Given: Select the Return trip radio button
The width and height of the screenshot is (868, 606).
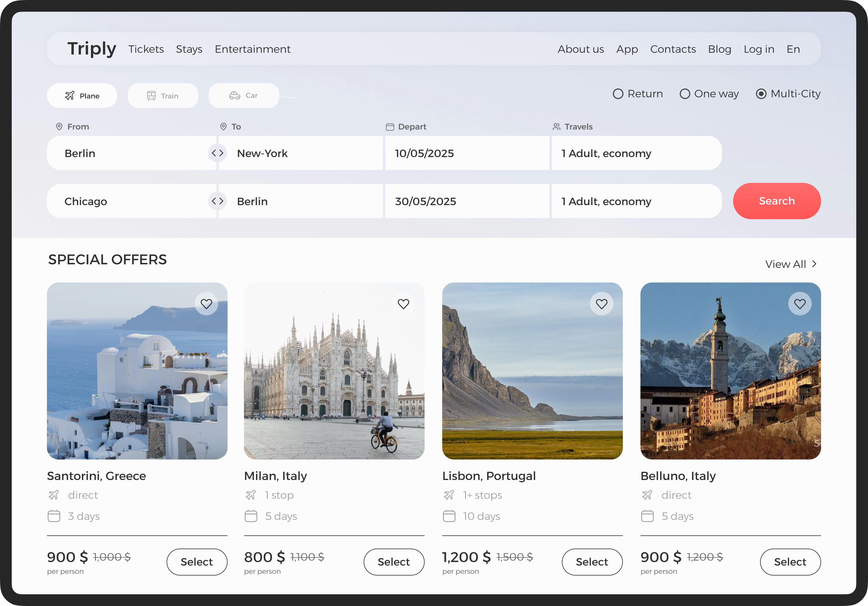Looking at the screenshot, I should 618,94.
